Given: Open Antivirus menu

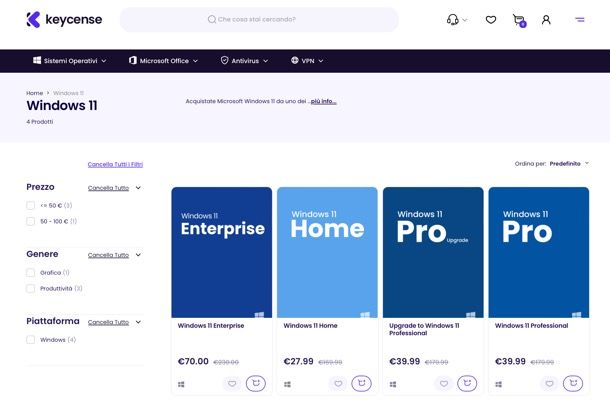Looking at the screenshot, I should [244, 61].
